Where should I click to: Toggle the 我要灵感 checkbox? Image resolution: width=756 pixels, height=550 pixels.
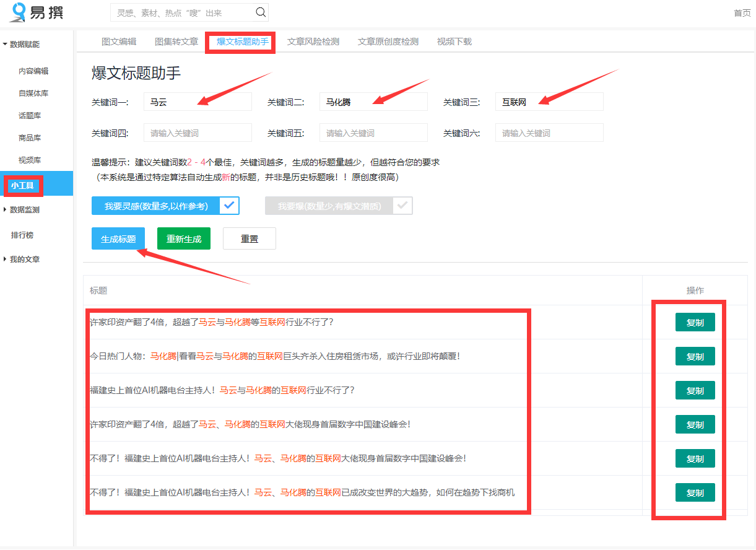pos(230,206)
